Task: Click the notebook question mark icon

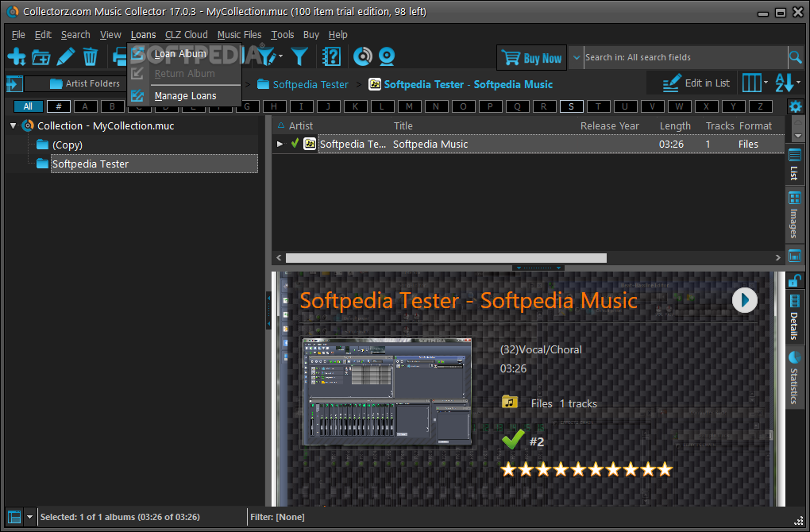Action: pos(331,56)
